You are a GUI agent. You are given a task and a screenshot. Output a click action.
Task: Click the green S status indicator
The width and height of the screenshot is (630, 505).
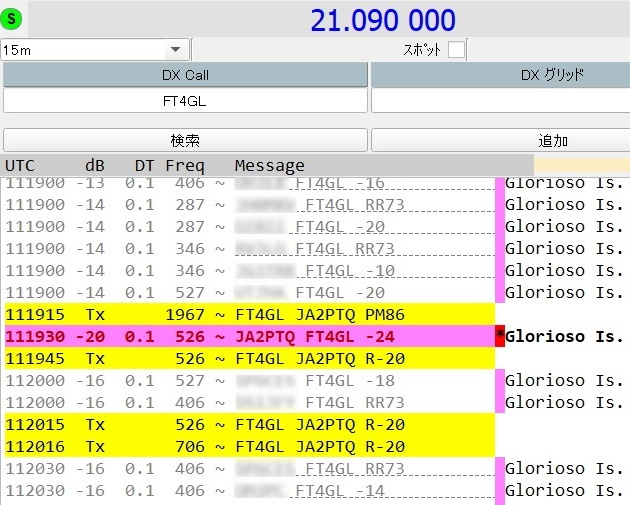(11, 19)
